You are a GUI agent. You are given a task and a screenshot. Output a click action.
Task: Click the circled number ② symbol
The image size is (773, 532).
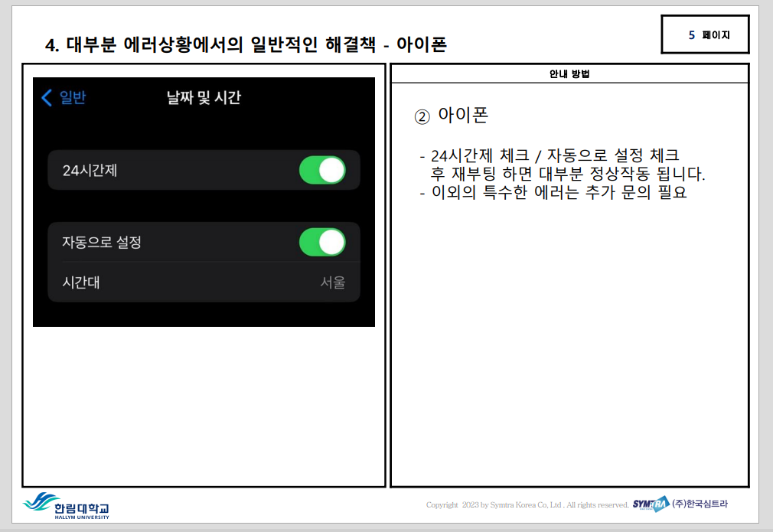click(x=422, y=116)
